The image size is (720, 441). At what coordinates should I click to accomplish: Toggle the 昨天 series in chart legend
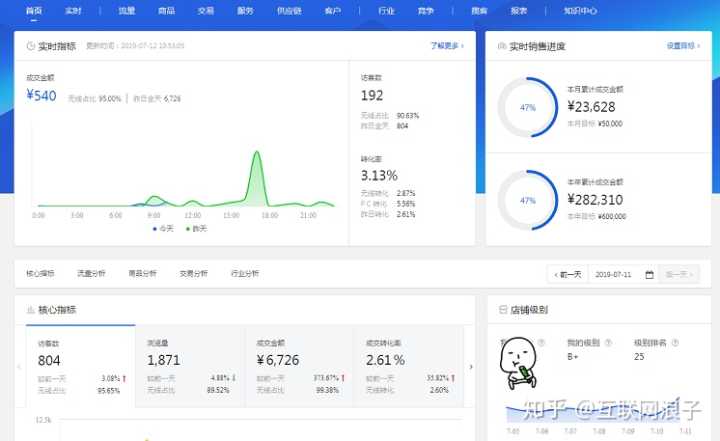(195, 228)
